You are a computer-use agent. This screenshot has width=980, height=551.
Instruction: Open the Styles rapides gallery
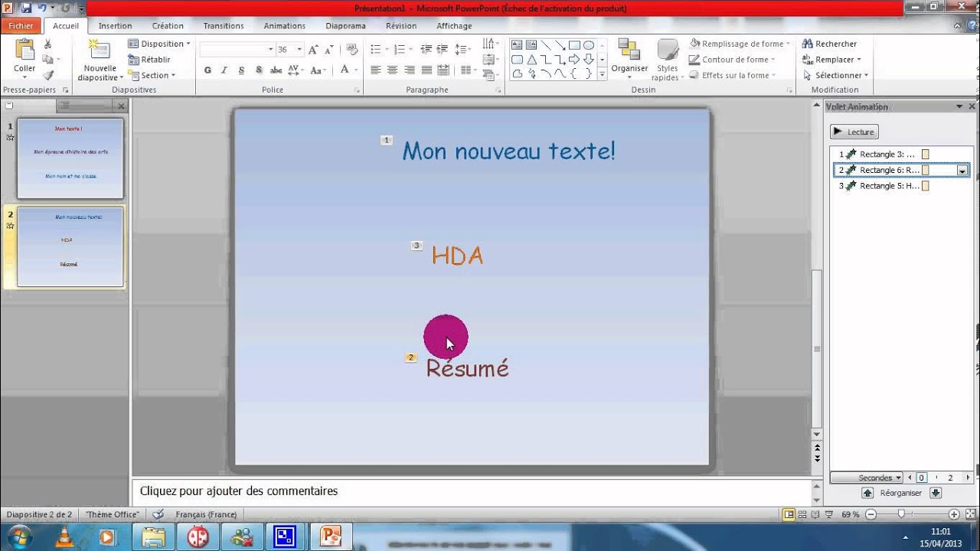coord(667,60)
